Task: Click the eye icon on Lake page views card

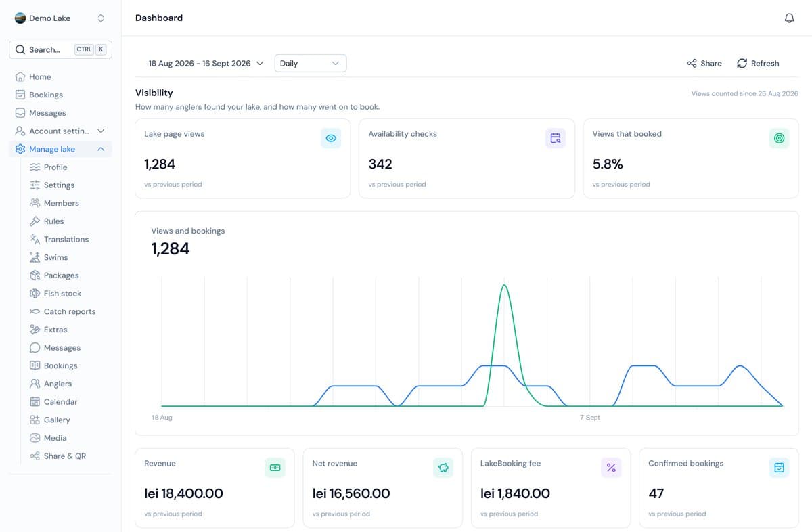Action: tap(331, 138)
